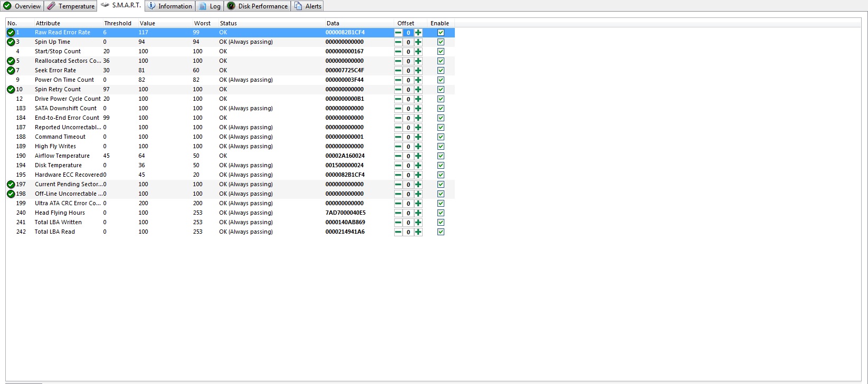Increase offset for High Fly Writes
Screen dimensions: 868x384
pyautogui.click(x=418, y=147)
